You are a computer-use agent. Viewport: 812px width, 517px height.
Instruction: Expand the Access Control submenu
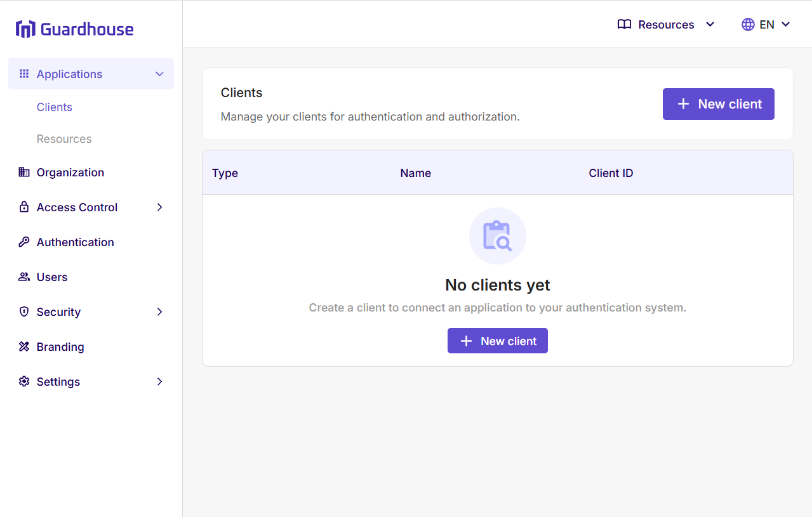click(159, 207)
